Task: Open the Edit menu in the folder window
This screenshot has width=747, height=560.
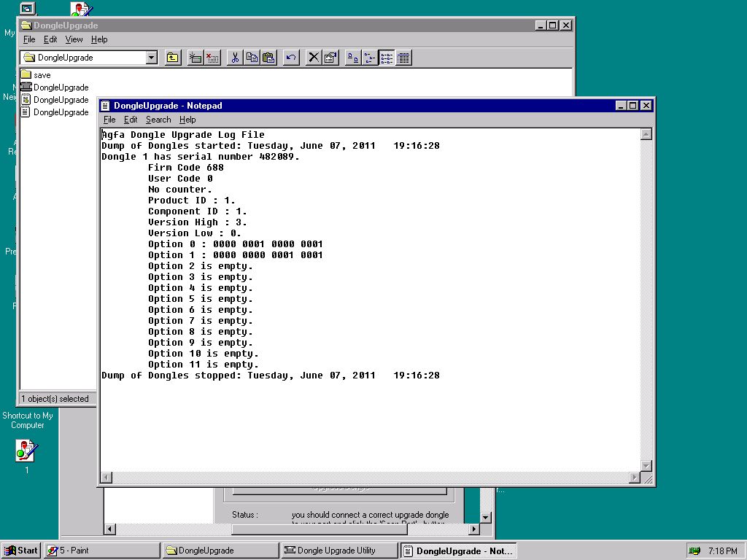Action: pyautogui.click(x=50, y=39)
